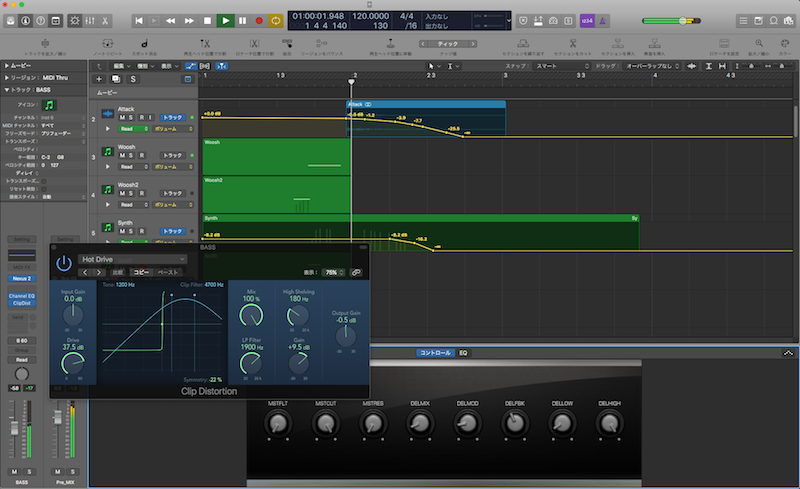Toggle the yellow Cycle mode button
The width and height of the screenshot is (800, 489).
pyautogui.click(x=276, y=21)
